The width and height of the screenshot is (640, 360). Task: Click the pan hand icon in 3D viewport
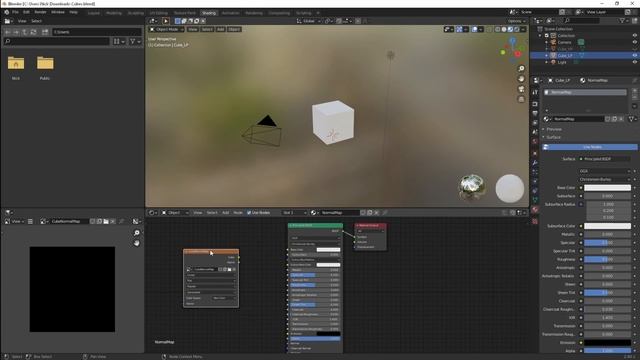521,79
